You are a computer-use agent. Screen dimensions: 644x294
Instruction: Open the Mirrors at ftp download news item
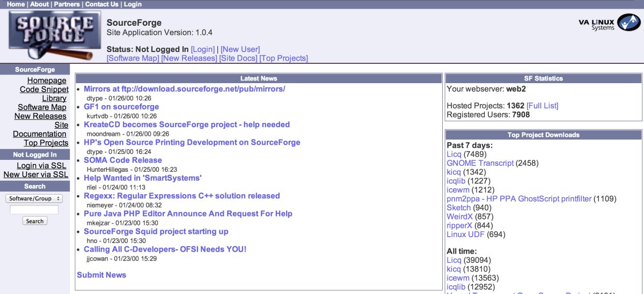(x=185, y=89)
